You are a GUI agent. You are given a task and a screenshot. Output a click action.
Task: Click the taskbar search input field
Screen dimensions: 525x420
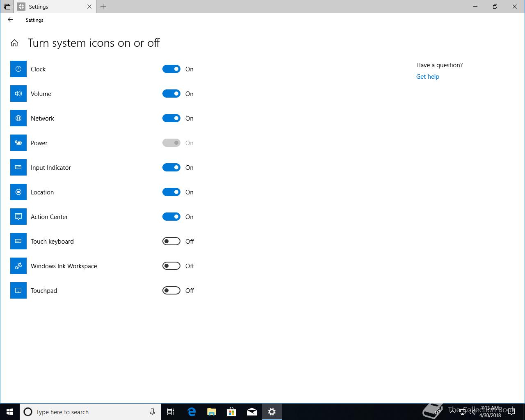point(90,412)
